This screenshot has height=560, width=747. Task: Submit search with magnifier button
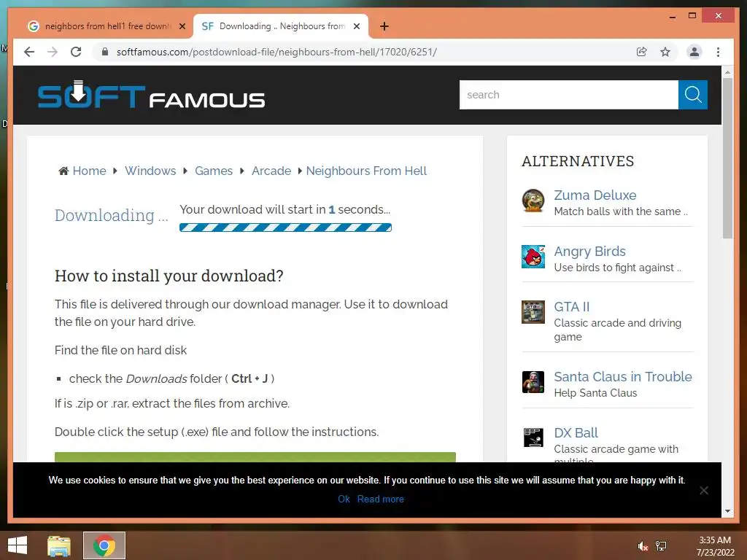(x=693, y=95)
